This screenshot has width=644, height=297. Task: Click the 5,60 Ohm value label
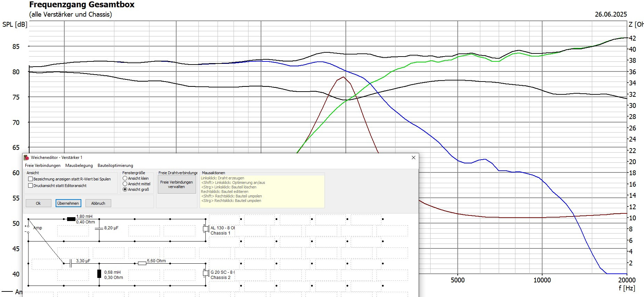click(156, 261)
